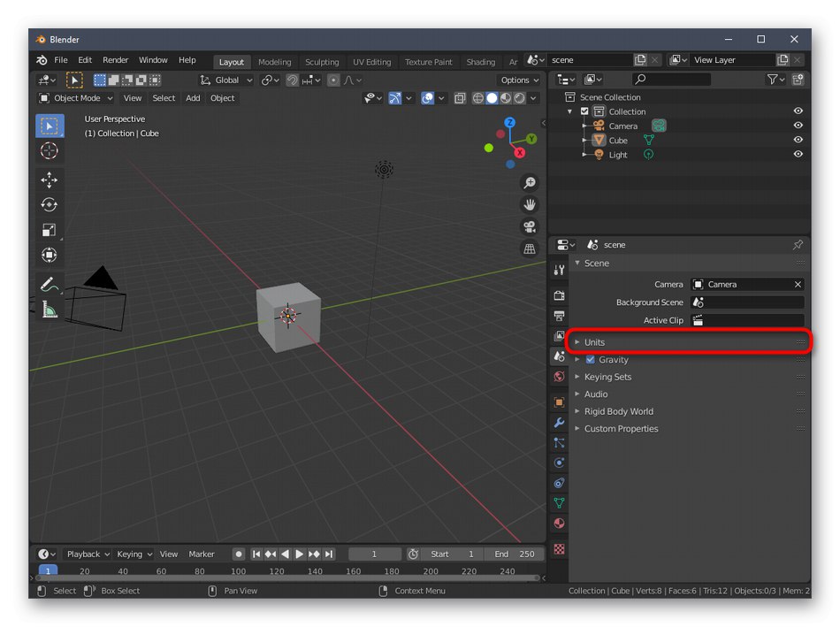Open the Object Mode dropdown

click(x=76, y=98)
